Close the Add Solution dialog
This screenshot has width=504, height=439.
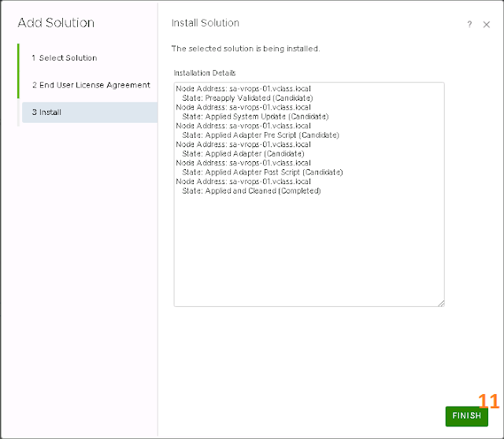[x=486, y=25]
